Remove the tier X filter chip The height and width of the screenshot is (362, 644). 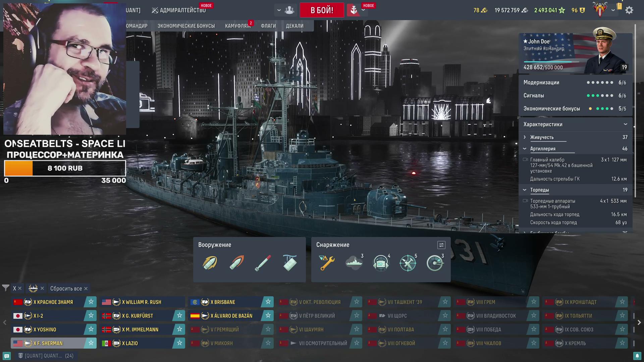(x=20, y=288)
